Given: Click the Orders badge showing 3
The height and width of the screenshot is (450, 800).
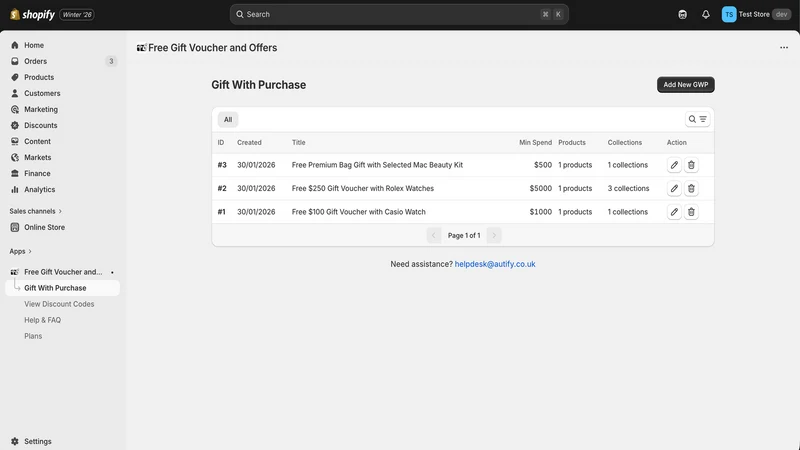Looking at the screenshot, I should tap(111, 61).
